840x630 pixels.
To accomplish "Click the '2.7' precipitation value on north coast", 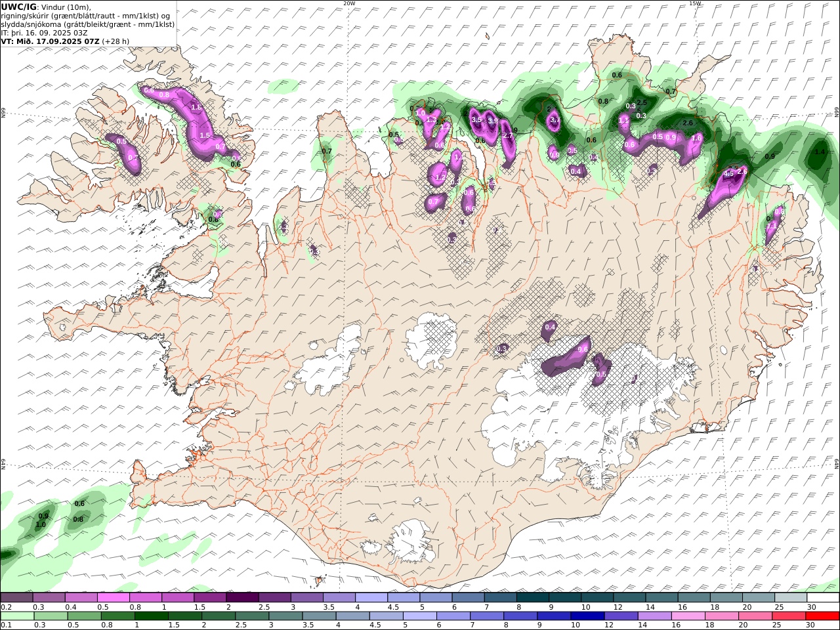I will tap(507, 135).
